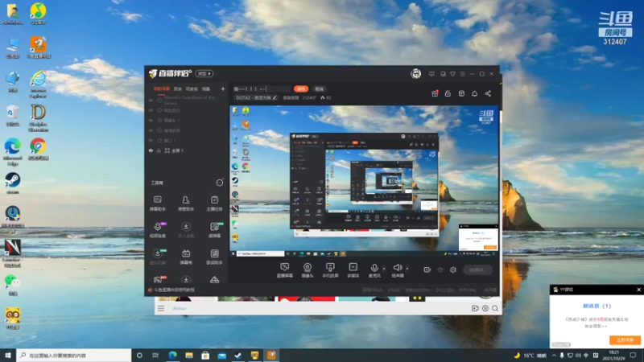The width and height of the screenshot is (644, 362).
Task: Open stream settings gear icon
Action: (x=453, y=269)
